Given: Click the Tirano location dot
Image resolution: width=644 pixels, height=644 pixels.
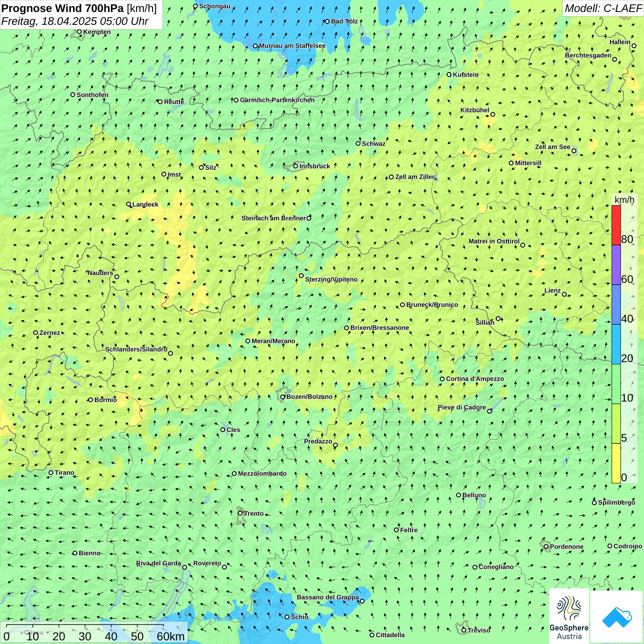Looking at the screenshot, I should coord(51,472).
